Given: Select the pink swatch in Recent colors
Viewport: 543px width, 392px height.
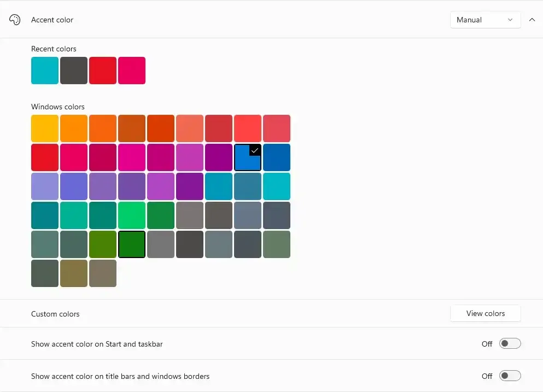Looking at the screenshot, I should (x=132, y=71).
